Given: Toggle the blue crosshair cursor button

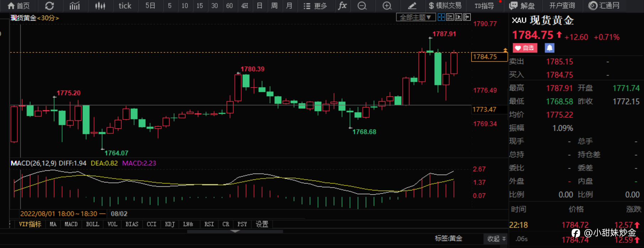Looking at the screenshot, I should pos(441,17).
